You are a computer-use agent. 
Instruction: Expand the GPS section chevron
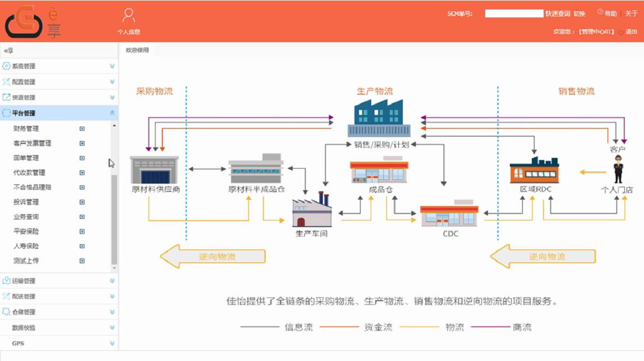tap(112, 343)
